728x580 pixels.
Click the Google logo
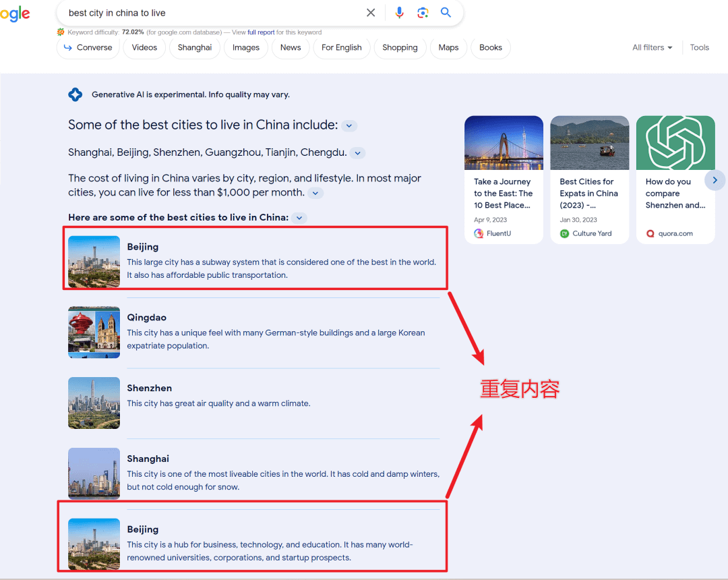click(15, 14)
